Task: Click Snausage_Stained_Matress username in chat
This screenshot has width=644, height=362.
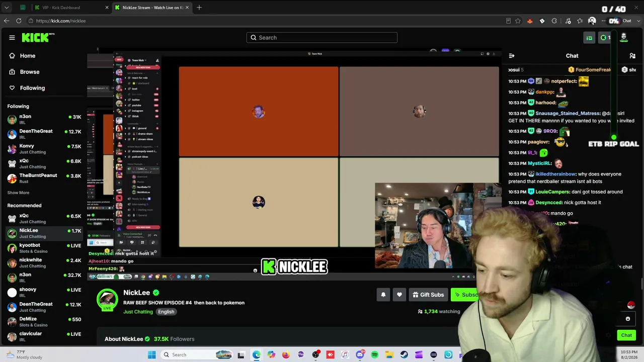Action: coord(568,114)
